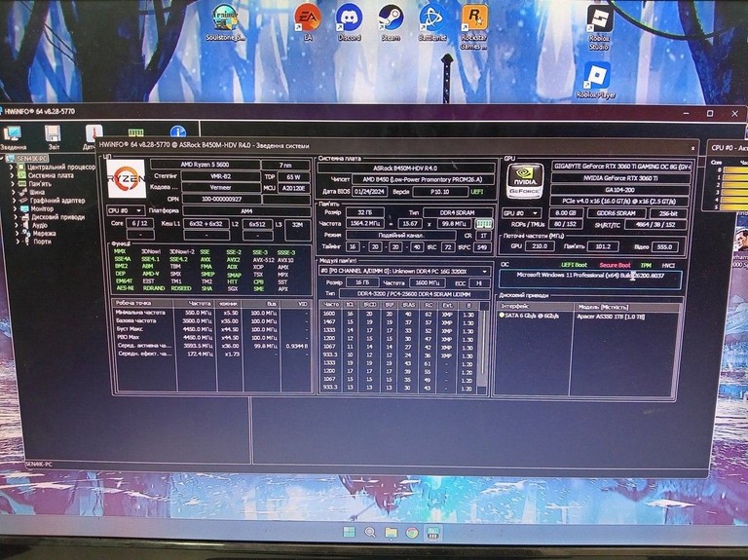Open the Roblox Studio desktop shortcut
Viewport: 748px width, 560px height.
click(599, 27)
